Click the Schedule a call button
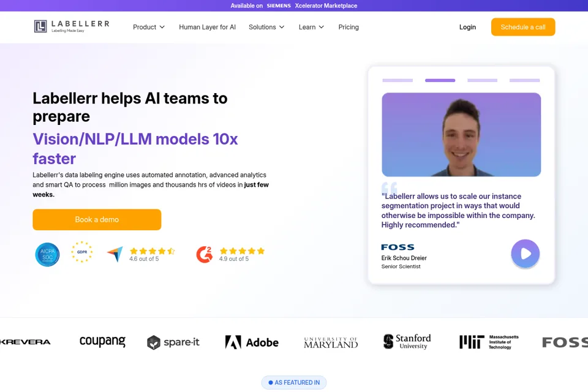The image size is (588, 392). click(523, 27)
